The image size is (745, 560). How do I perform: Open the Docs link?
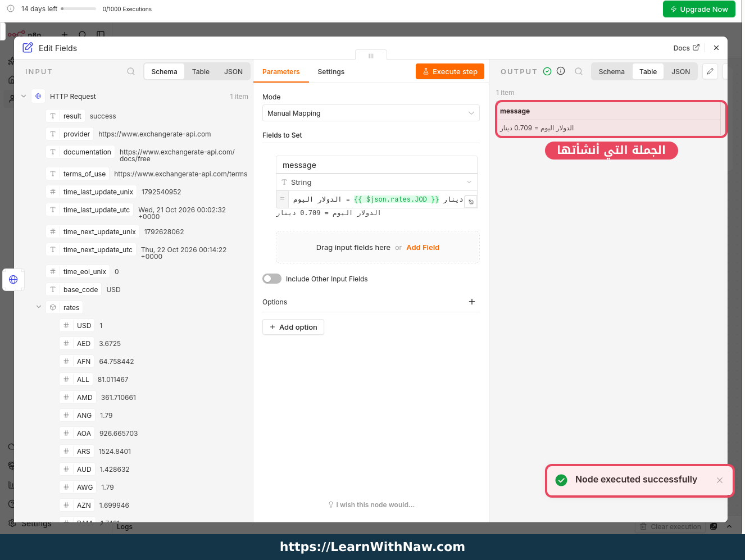687,48
